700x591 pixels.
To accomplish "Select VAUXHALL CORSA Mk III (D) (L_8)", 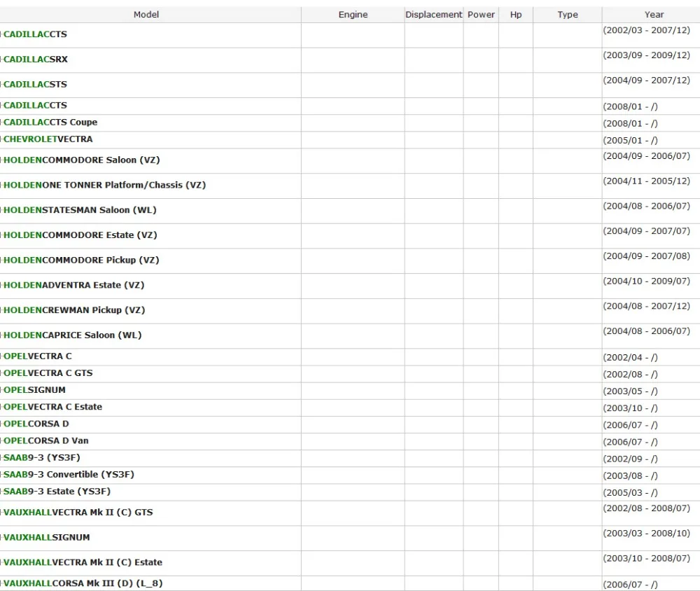I will pos(350,583).
